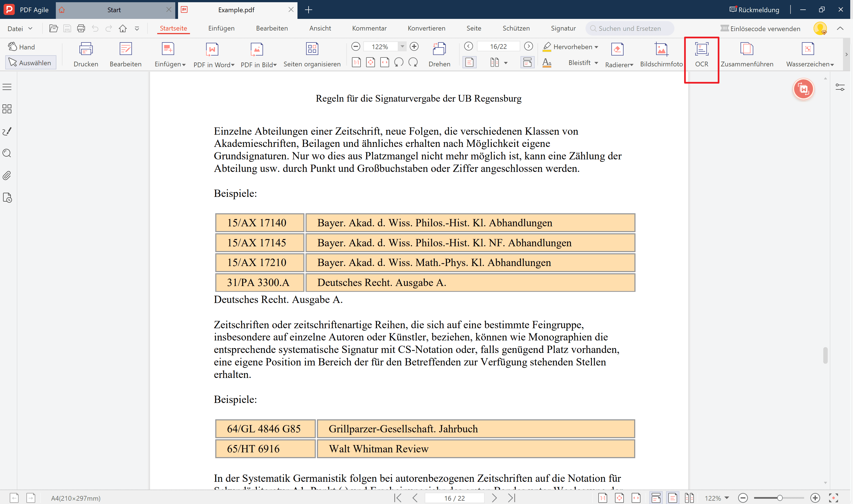Screen dimensions: 853x504
Task: Go to previous page via ribbon arrow
Action: [x=469, y=46]
